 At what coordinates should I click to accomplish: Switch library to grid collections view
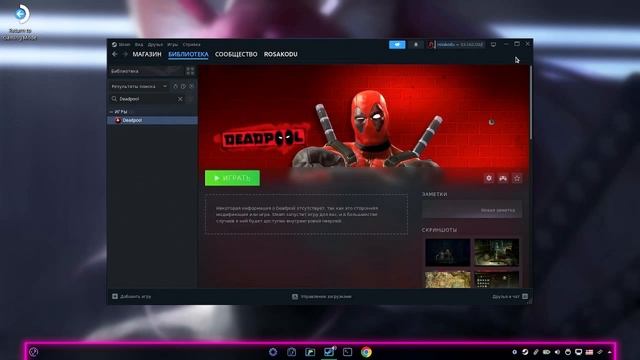(x=190, y=71)
